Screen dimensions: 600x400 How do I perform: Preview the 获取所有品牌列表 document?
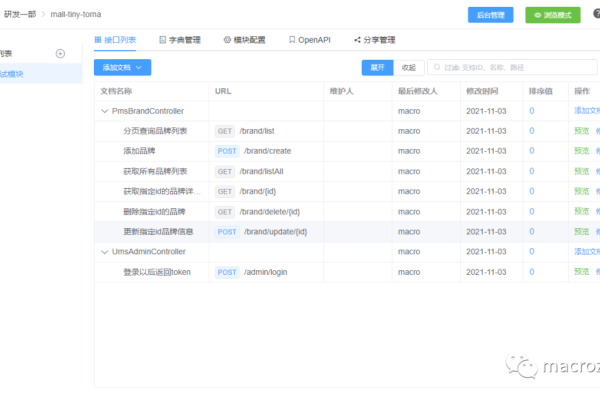click(582, 171)
